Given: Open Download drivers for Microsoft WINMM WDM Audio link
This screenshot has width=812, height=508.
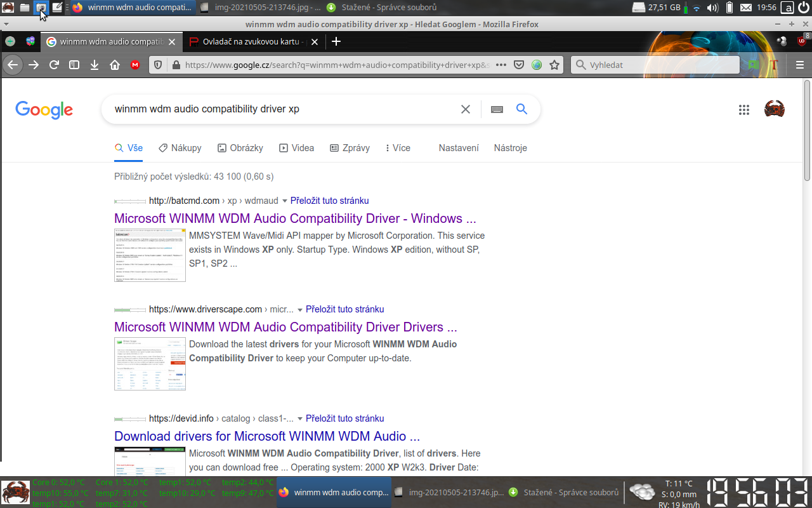Looking at the screenshot, I should coord(267,436).
